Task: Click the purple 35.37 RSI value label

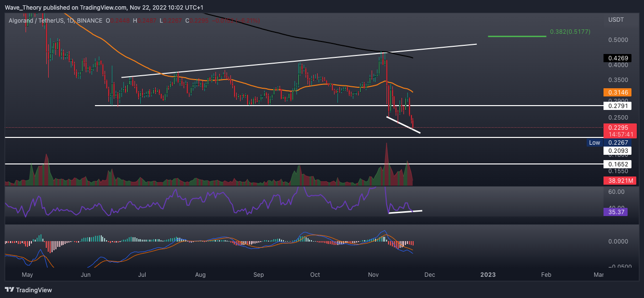Action: point(615,211)
